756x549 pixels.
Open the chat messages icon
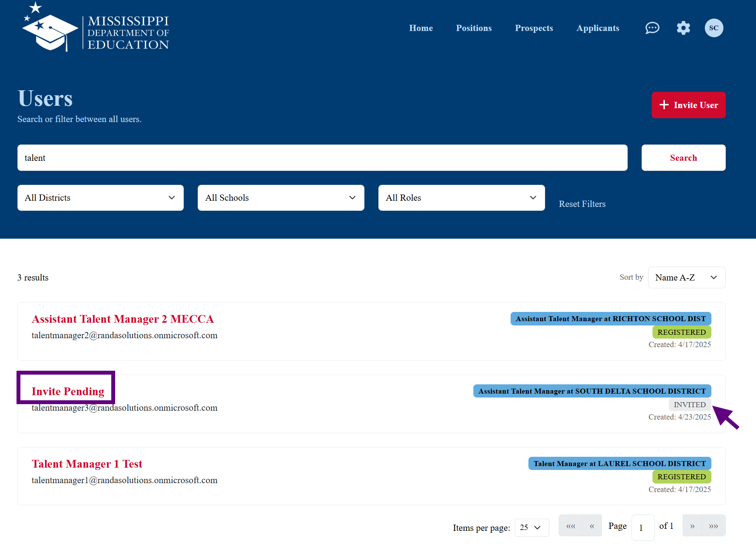[652, 28]
